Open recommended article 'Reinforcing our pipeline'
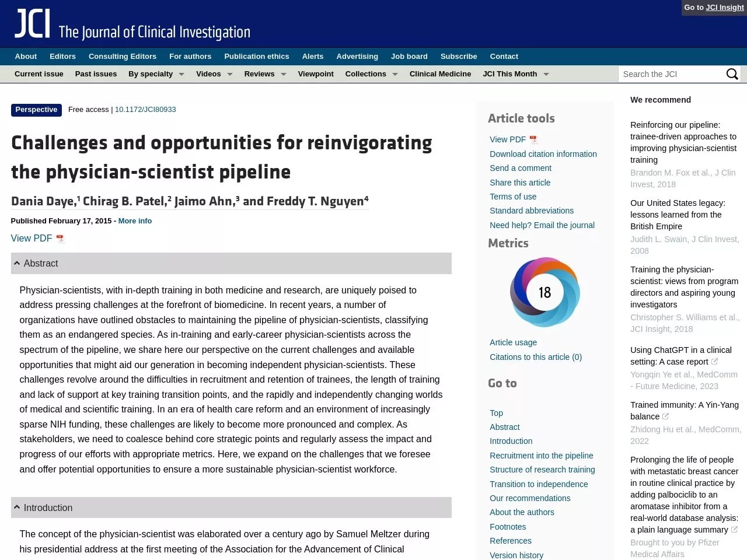 (x=683, y=142)
